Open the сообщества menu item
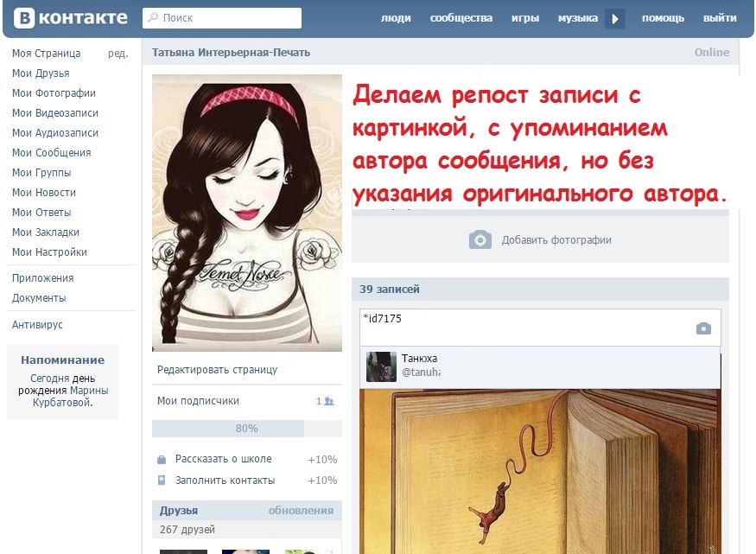This screenshot has height=554, width=756. click(461, 18)
